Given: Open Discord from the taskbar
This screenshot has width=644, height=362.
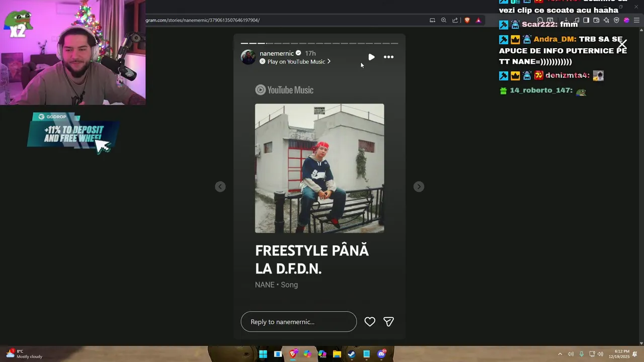Looking at the screenshot, I should [381, 354].
